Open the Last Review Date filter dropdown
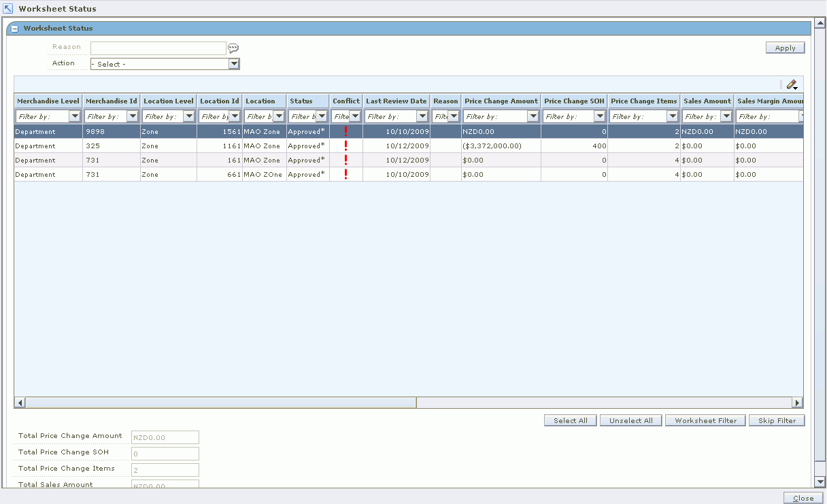827x504 pixels. 422,116
